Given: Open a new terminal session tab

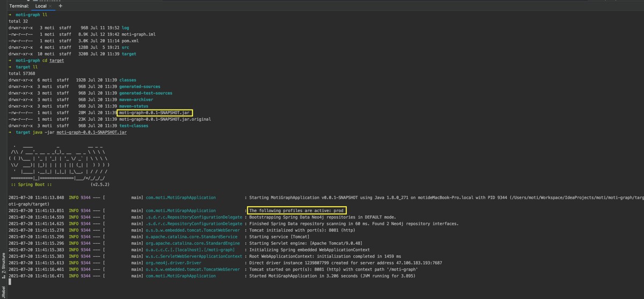Looking at the screenshot, I should click(x=60, y=6).
